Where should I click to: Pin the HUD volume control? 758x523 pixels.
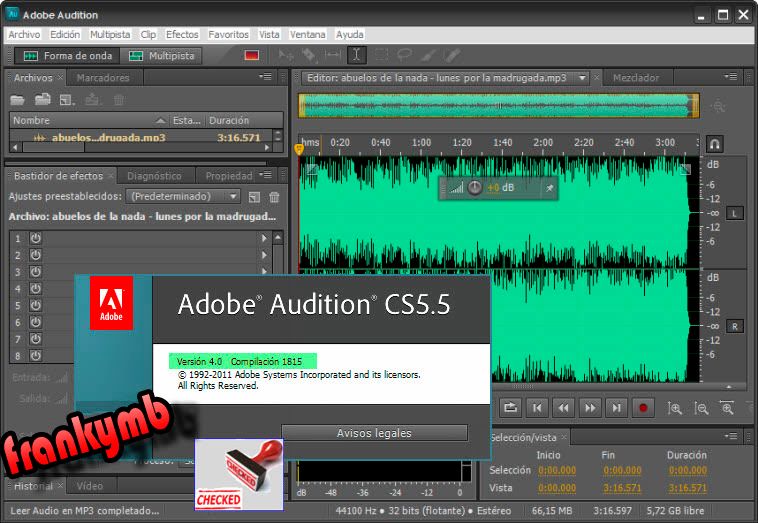click(550, 188)
